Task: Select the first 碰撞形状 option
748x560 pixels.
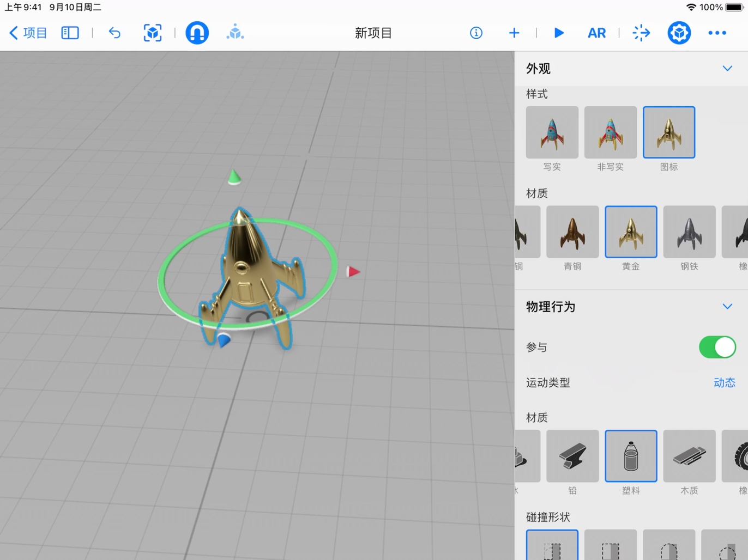Action: pos(552,545)
